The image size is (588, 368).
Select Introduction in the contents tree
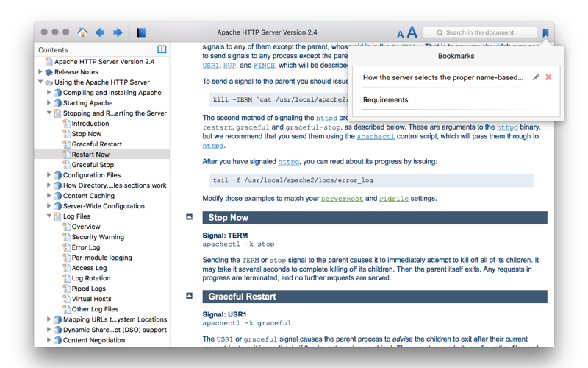click(x=90, y=124)
